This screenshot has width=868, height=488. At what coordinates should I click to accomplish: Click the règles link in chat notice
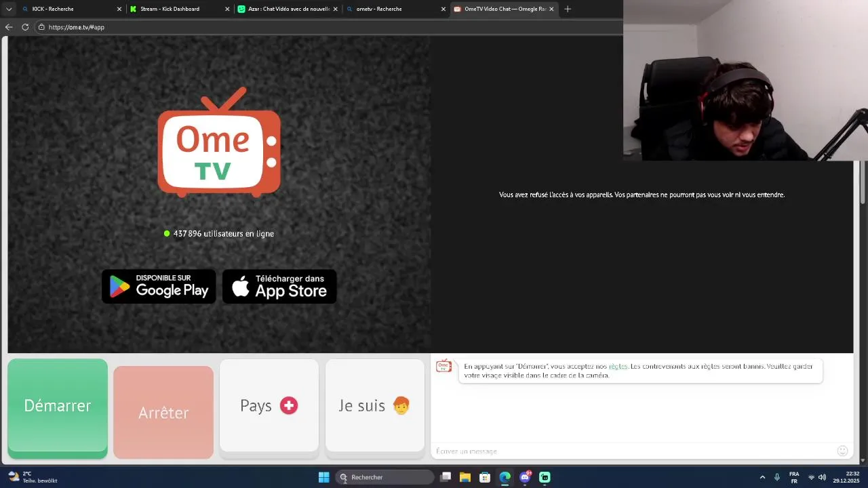tap(618, 367)
